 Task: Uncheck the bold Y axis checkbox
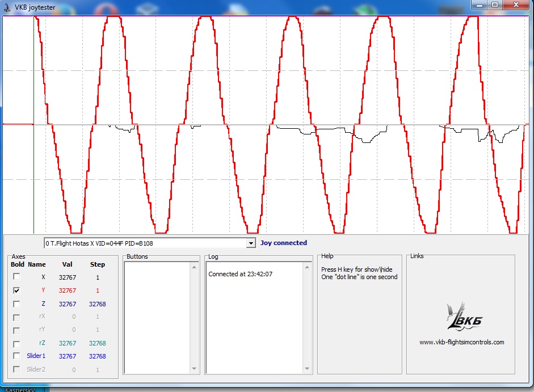click(16, 290)
